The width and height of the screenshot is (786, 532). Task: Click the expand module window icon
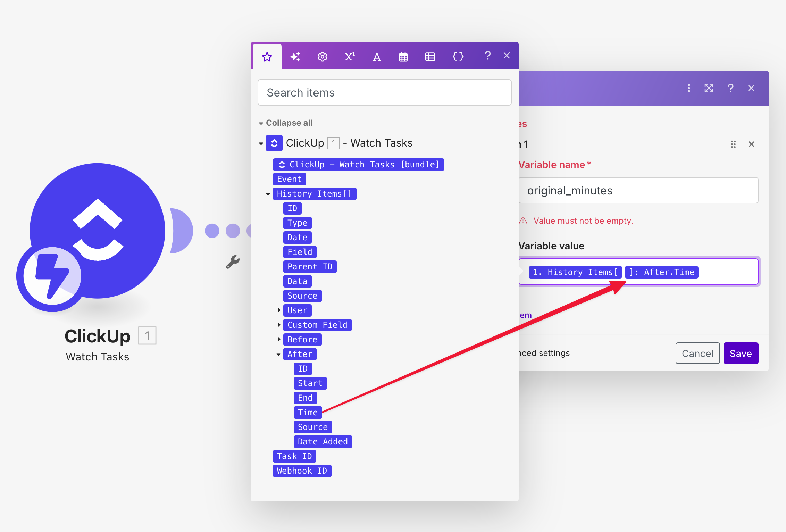709,88
